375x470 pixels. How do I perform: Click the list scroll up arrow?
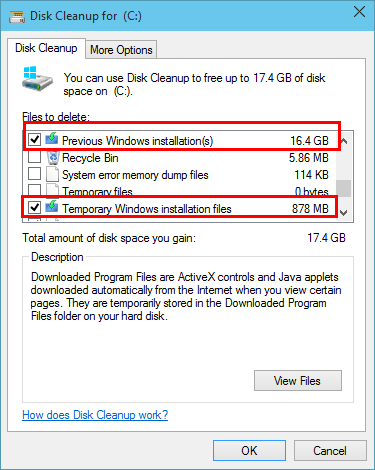(344, 141)
